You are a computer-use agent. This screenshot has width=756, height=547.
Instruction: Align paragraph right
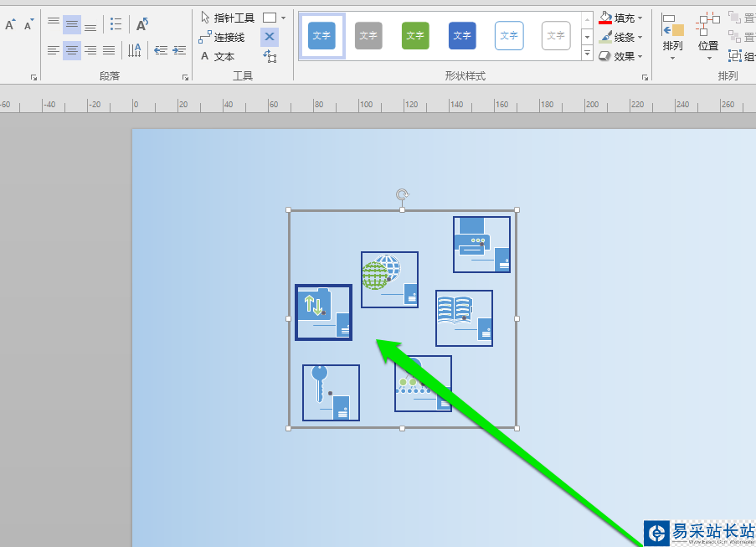pyautogui.click(x=90, y=50)
